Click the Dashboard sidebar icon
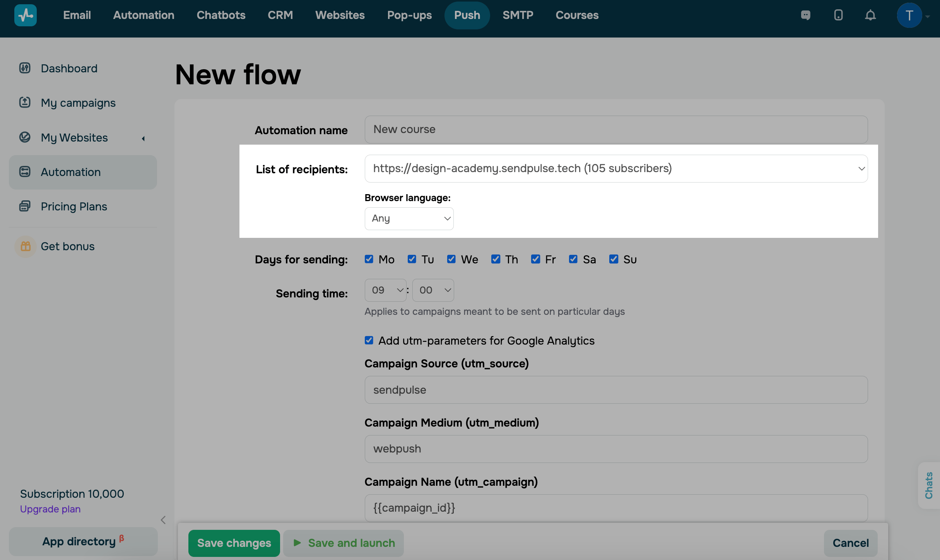This screenshot has width=940, height=560. point(25,68)
